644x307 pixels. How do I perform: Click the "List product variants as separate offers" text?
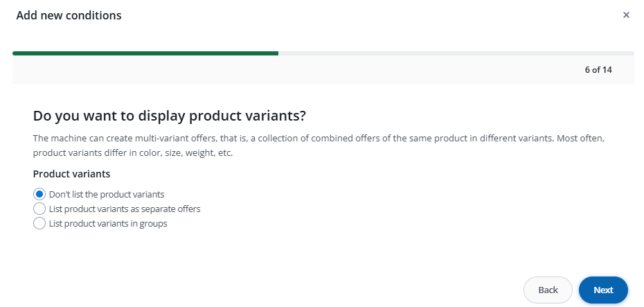125,209
